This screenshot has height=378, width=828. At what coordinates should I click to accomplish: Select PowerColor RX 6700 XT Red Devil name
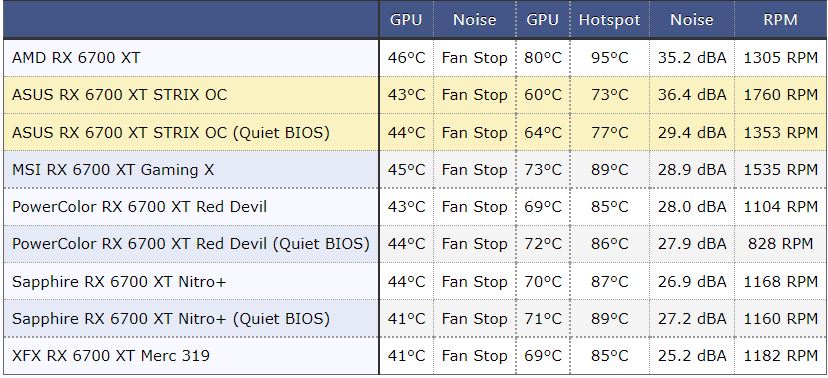point(139,207)
